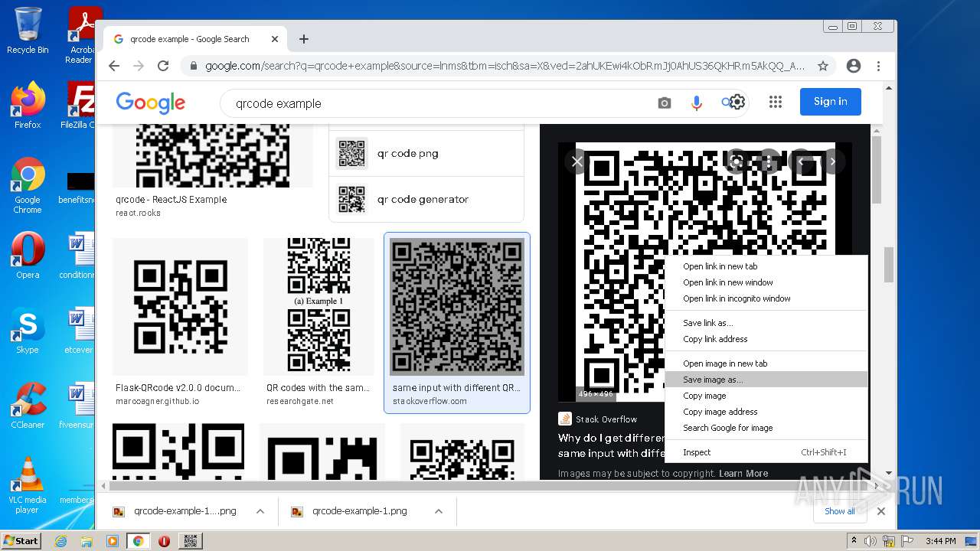Image resolution: width=980 pixels, height=551 pixels.
Task: Select Open link in new window
Action: point(766,282)
